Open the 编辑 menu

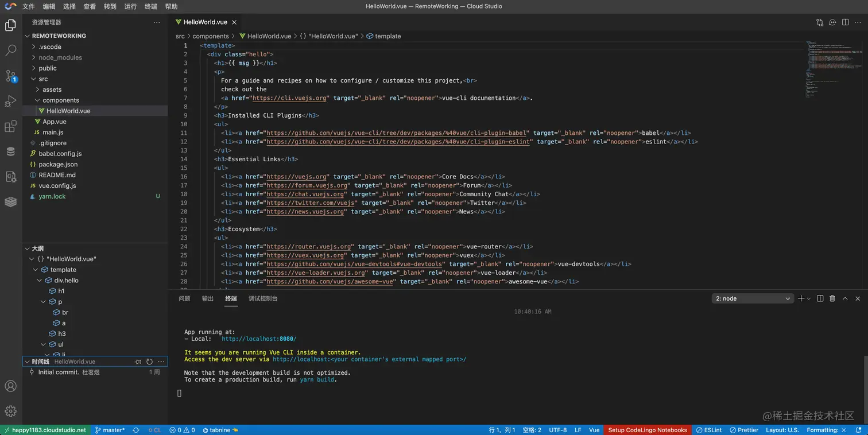click(49, 6)
